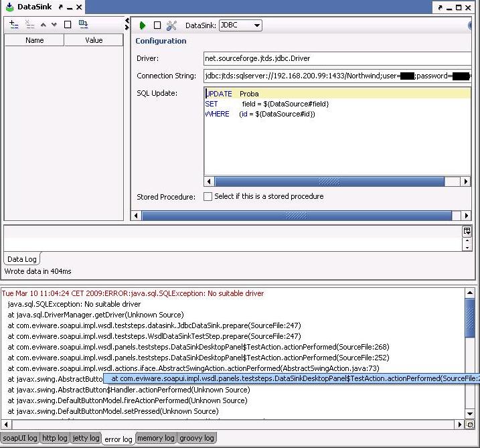The height and width of the screenshot is (448, 480).
Task: Open the DataSink type JDBC dropdown
Action: (x=240, y=25)
